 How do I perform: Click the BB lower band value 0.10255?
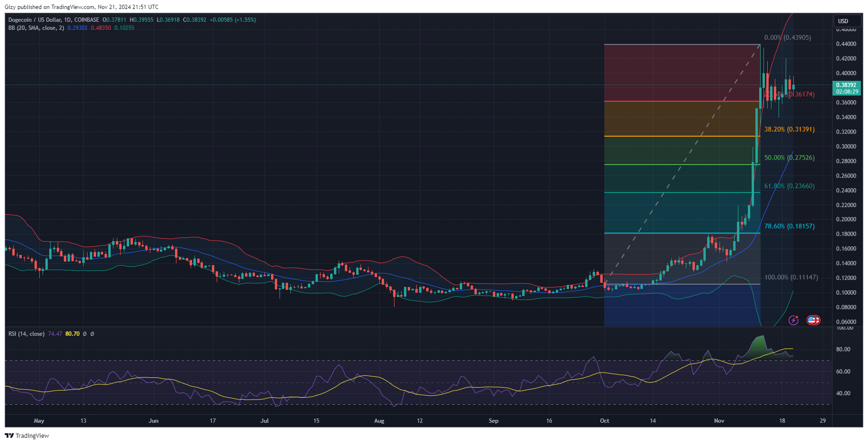[x=124, y=28]
